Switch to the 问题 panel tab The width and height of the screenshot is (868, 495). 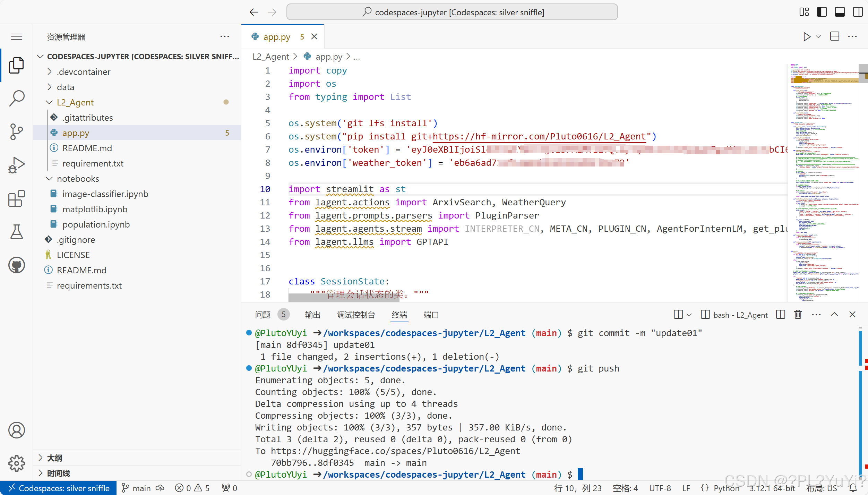click(263, 315)
